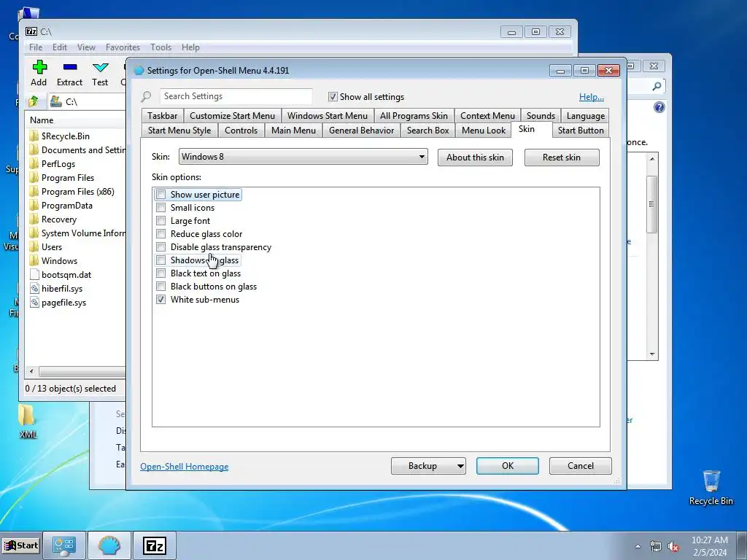This screenshot has height=560, width=747.
Task: Check Reduce glass color
Action: [x=161, y=234]
